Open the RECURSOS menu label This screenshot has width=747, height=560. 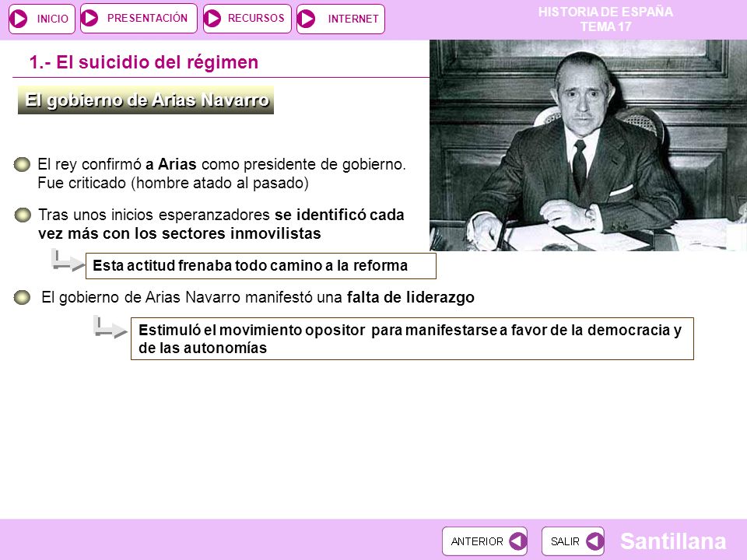(x=256, y=18)
